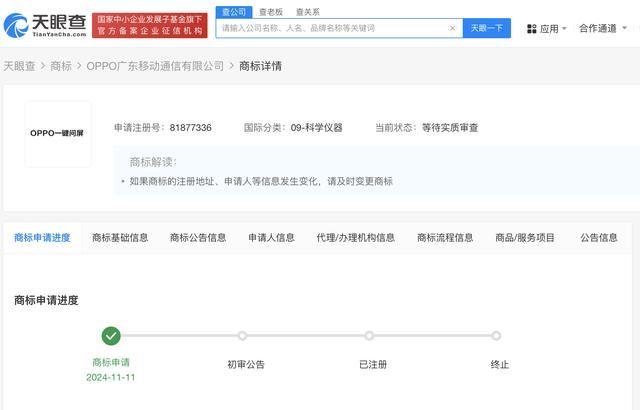Select the date 2024-11-11
The height and width of the screenshot is (410, 640).
(x=111, y=377)
